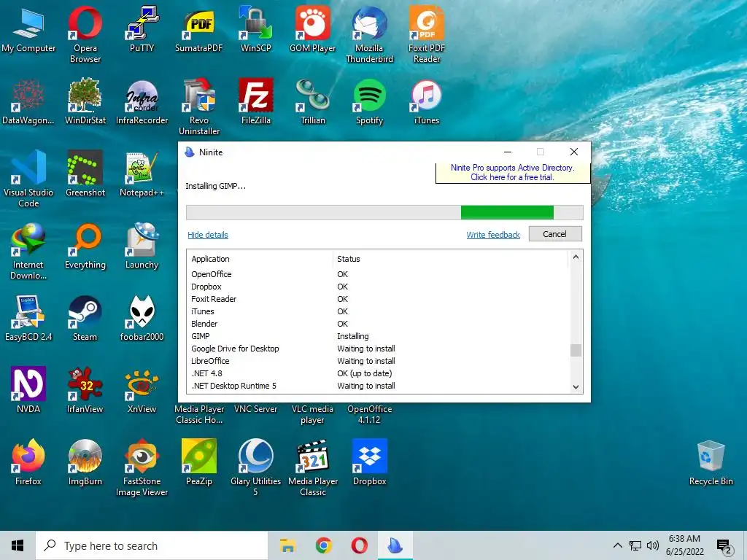Image resolution: width=747 pixels, height=560 pixels.
Task: Click the details list scroll up arrow
Action: pos(576,257)
